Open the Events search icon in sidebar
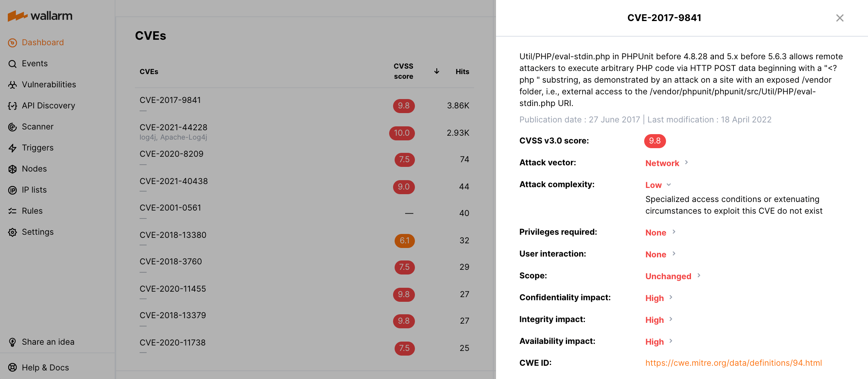 click(x=12, y=63)
